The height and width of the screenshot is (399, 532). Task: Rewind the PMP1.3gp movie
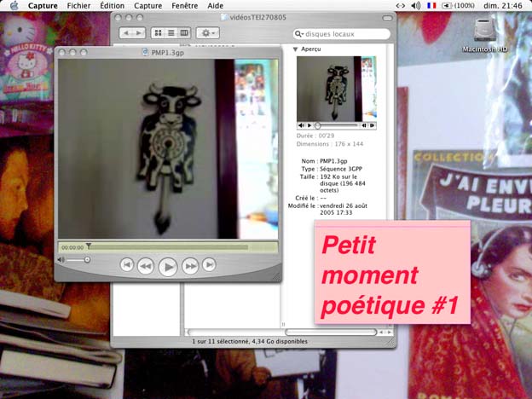146,266
